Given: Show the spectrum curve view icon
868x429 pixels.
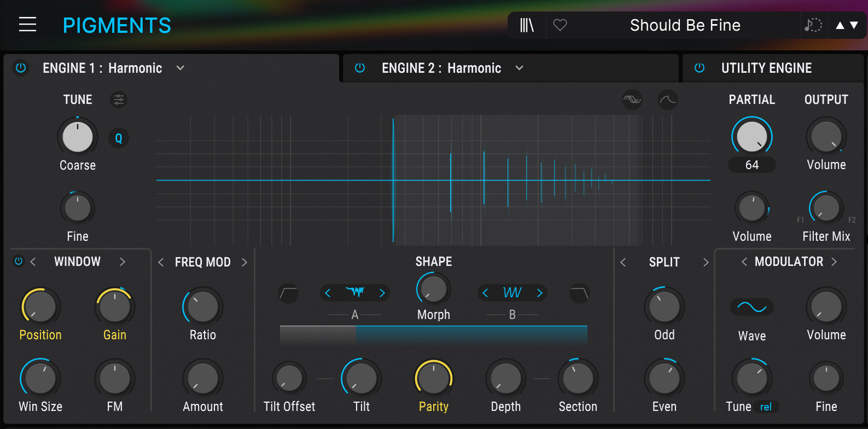Looking at the screenshot, I should point(668,100).
